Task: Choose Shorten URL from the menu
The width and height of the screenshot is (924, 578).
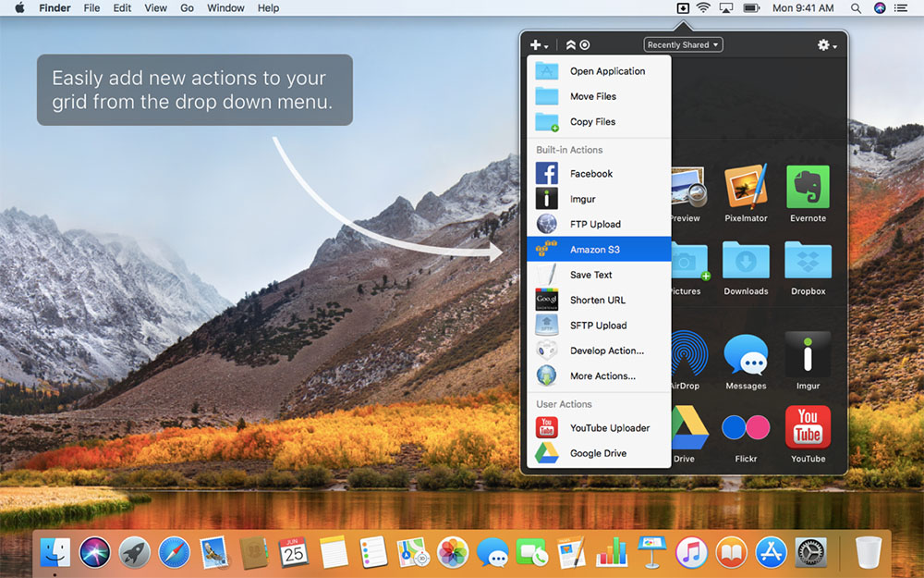Action: click(x=599, y=300)
